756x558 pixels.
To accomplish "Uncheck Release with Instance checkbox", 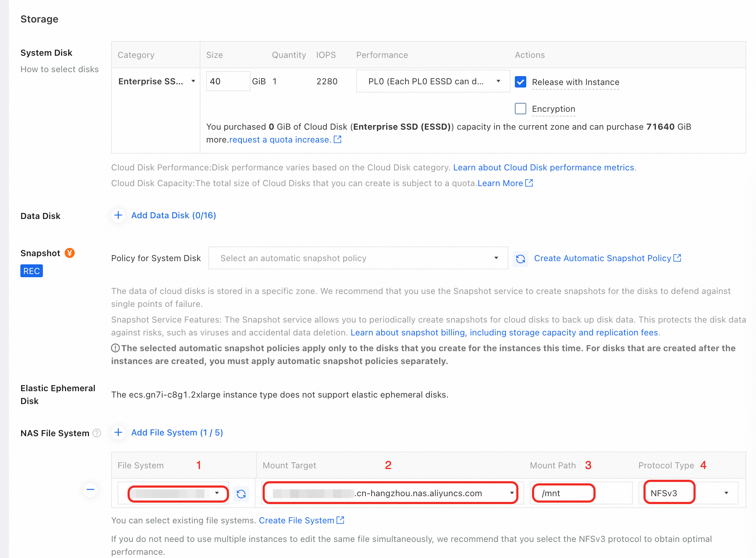I will tap(521, 82).
